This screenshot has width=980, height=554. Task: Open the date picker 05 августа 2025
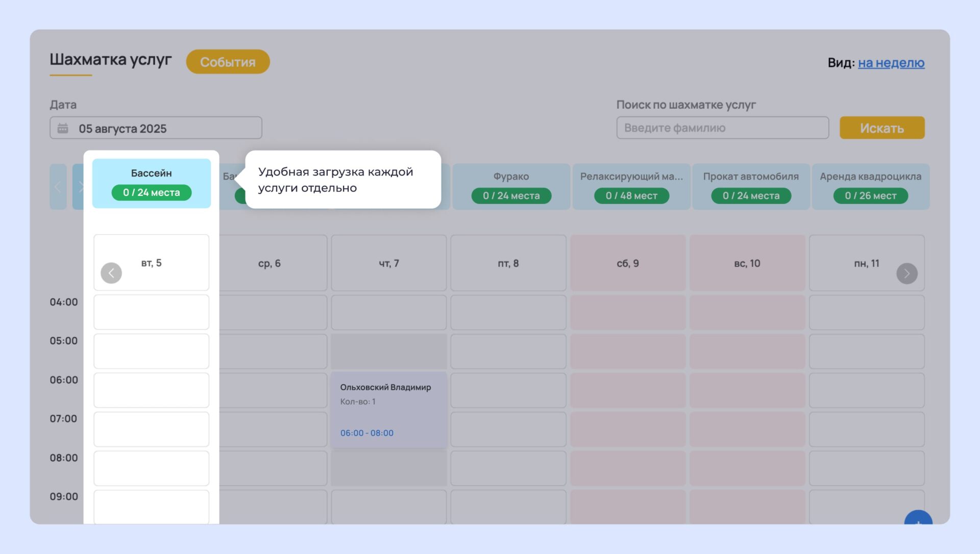point(156,128)
